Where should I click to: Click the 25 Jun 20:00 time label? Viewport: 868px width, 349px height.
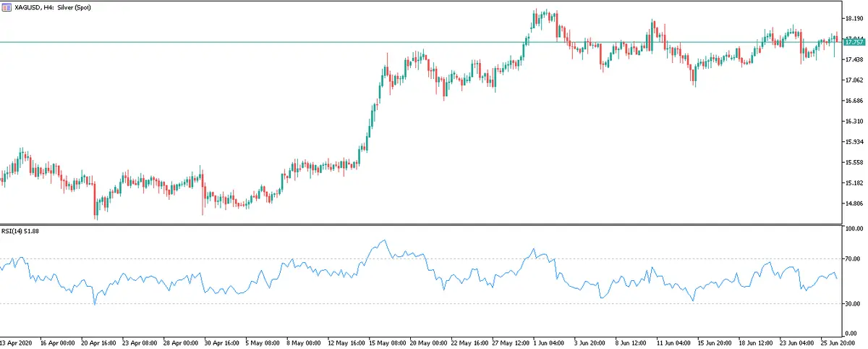(x=838, y=341)
